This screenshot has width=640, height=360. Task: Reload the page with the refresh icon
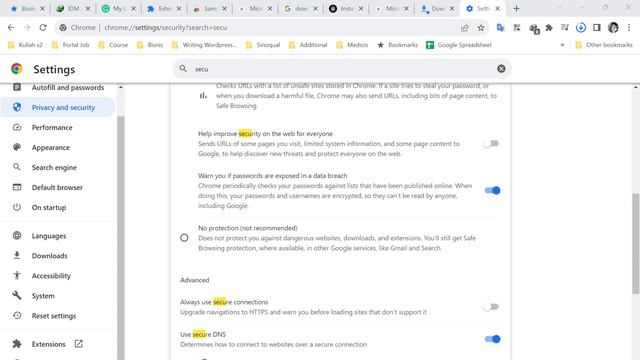pyautogui.click(x=43, y=27)
